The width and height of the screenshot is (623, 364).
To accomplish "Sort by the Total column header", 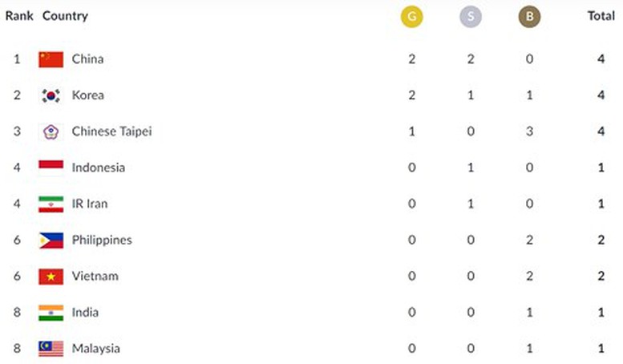I will [601, 16].
